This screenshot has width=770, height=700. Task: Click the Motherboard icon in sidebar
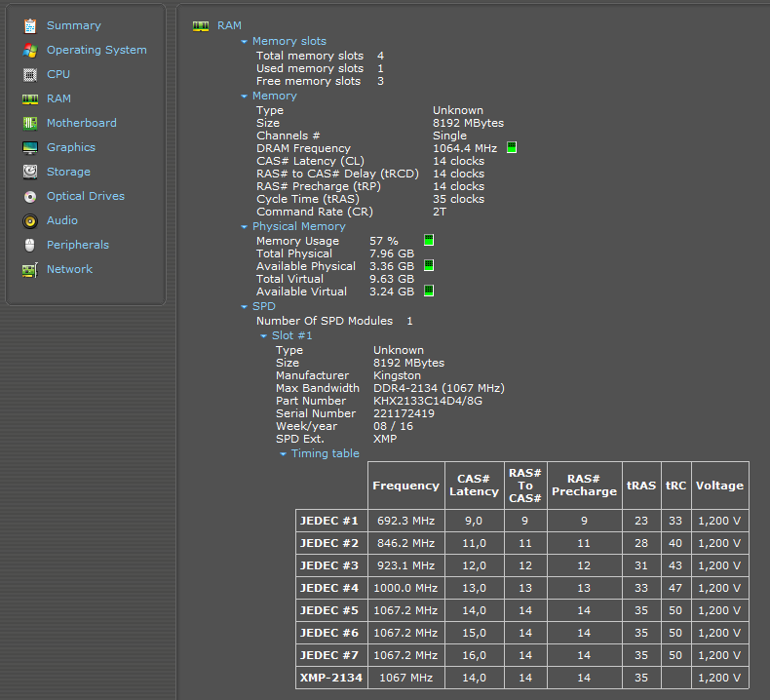pos(29,123)
